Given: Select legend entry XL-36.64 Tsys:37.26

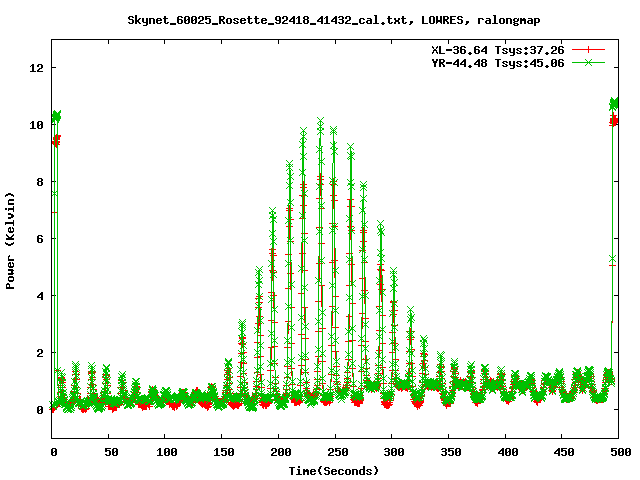Looking at the screenshot, I should [x=498, y=50].
